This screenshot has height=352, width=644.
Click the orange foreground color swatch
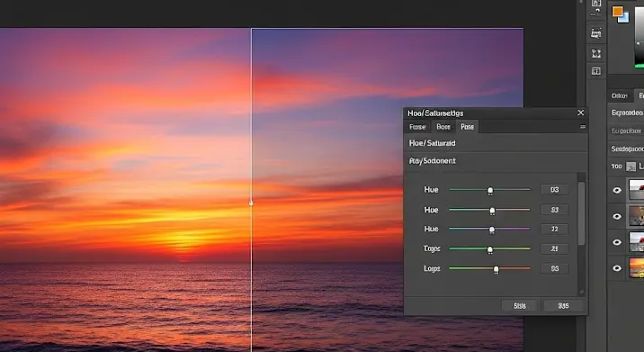tap(617, 12)
